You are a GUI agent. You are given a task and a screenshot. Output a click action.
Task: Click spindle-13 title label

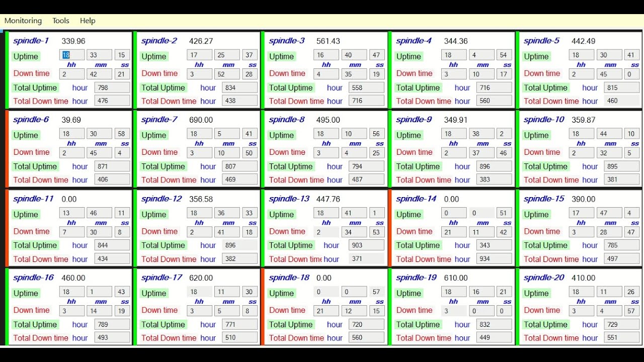tap(289, 199)
